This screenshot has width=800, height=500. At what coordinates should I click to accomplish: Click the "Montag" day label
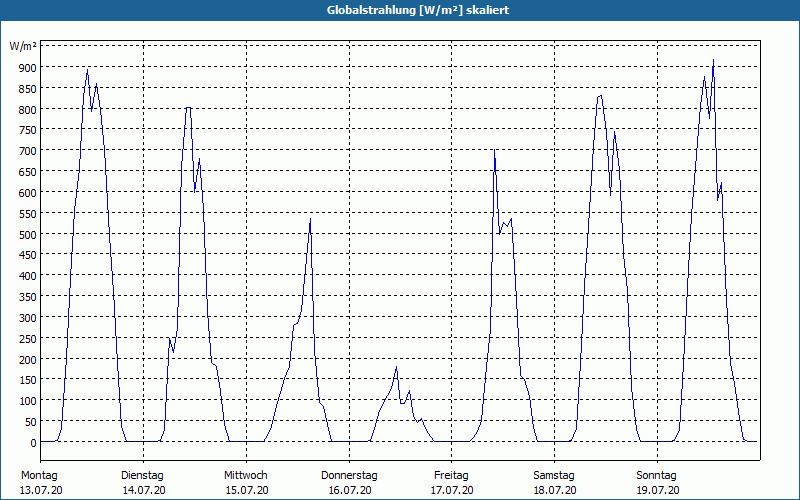click(39, 476)
